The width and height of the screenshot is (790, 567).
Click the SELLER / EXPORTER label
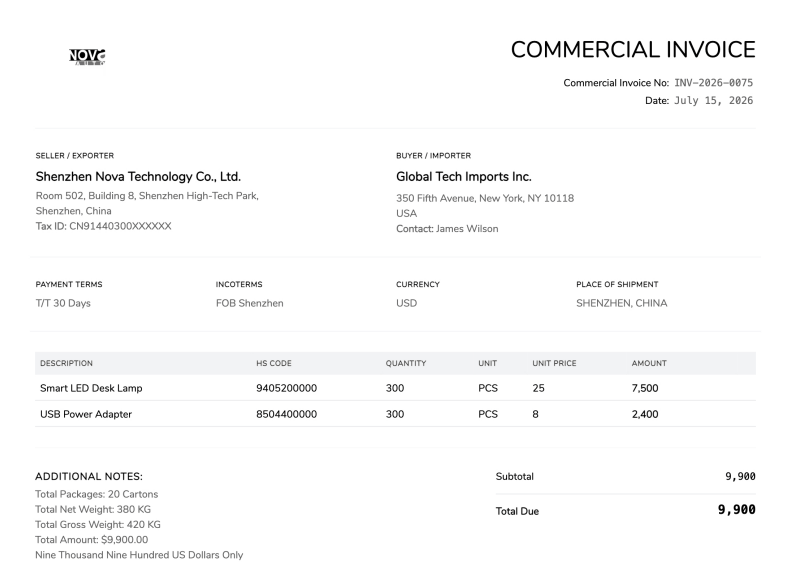pyautogui.click(x=75, y=156)
